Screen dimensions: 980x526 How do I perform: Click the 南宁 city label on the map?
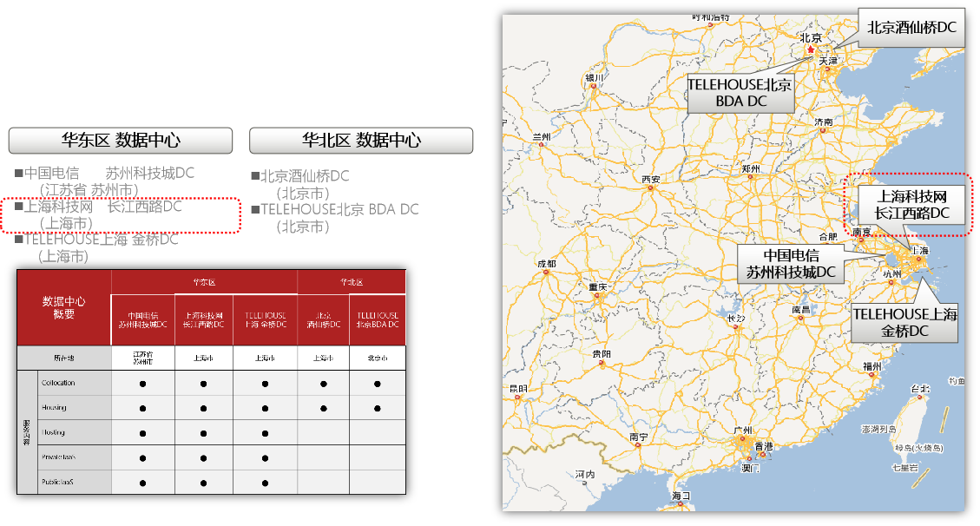click(x=639, y=437)
